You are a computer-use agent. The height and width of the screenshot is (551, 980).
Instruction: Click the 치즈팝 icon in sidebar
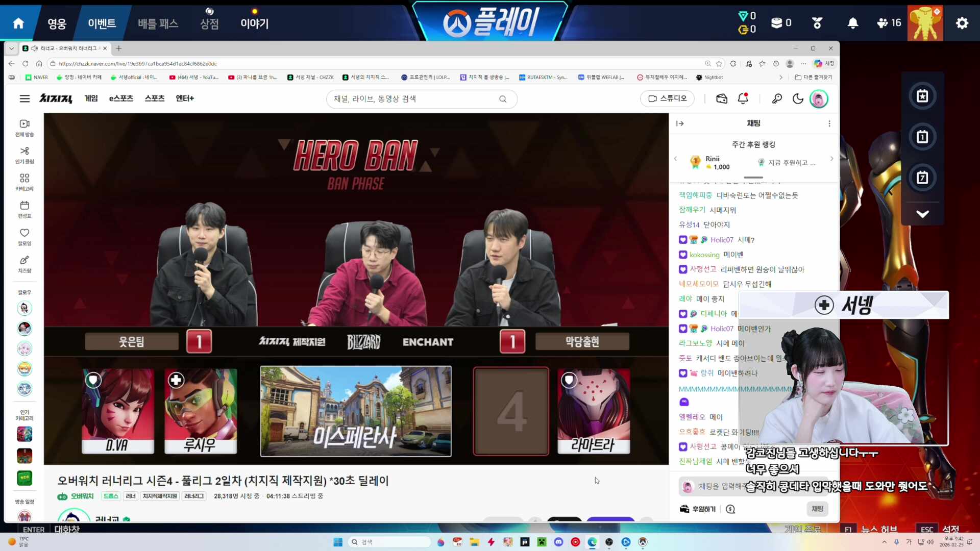point(24,261)
